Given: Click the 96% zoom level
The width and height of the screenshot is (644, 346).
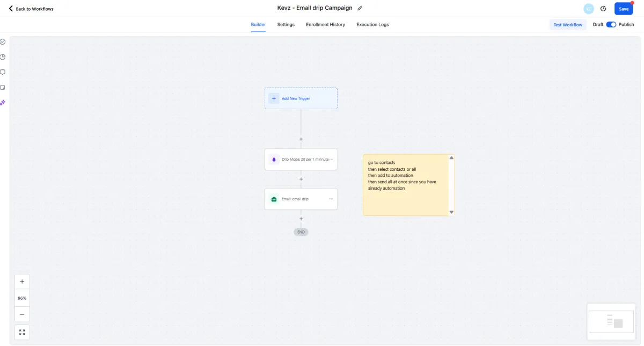Looking at the screenshot, I should [x=22, y=298].
